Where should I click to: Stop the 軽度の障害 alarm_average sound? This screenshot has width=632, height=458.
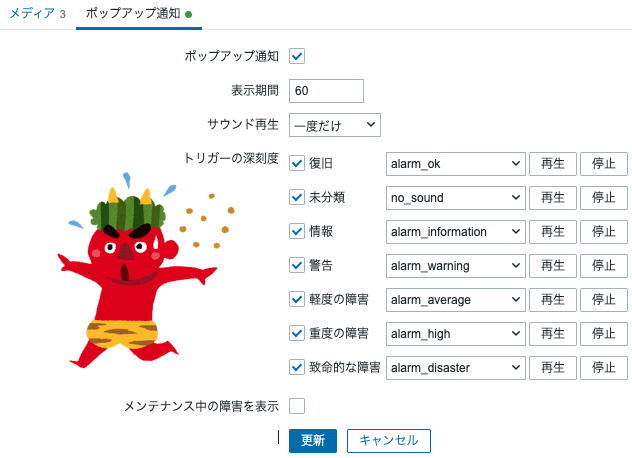coord(604,300)
